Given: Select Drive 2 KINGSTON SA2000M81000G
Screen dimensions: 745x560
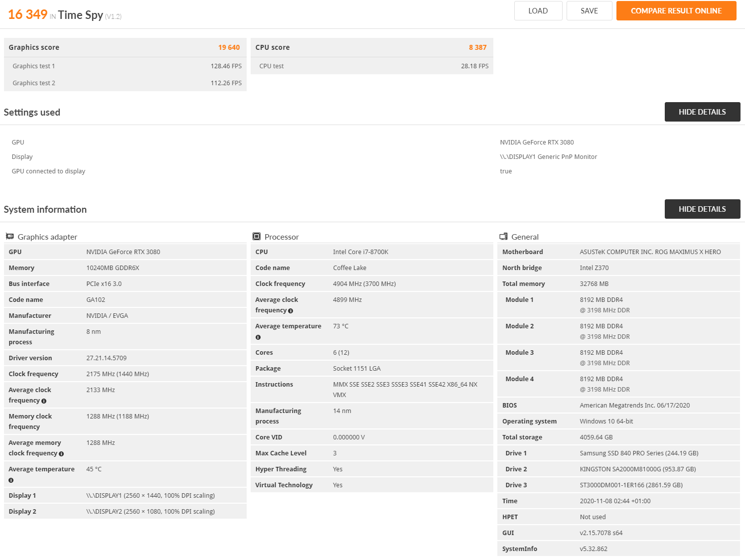Looking at the screenshot, I should click(638, 469).
